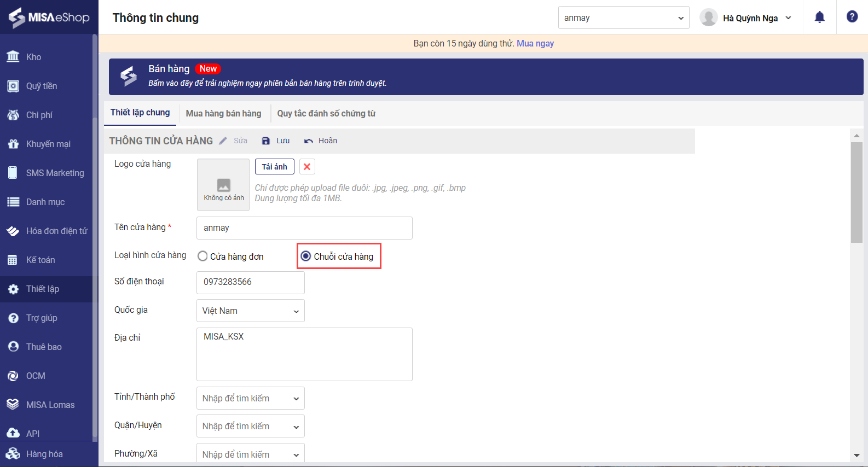Image resolution: width=868 pixels, height=467 pixels.
Task: Expand Tỉnh/Thành phố search dropdown
Action: 250,398
